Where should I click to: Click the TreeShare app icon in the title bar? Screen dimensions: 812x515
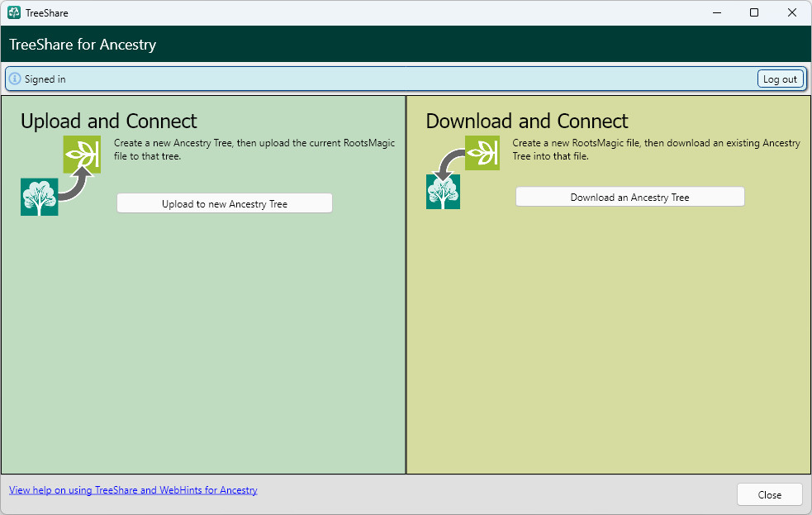[14, 12]
